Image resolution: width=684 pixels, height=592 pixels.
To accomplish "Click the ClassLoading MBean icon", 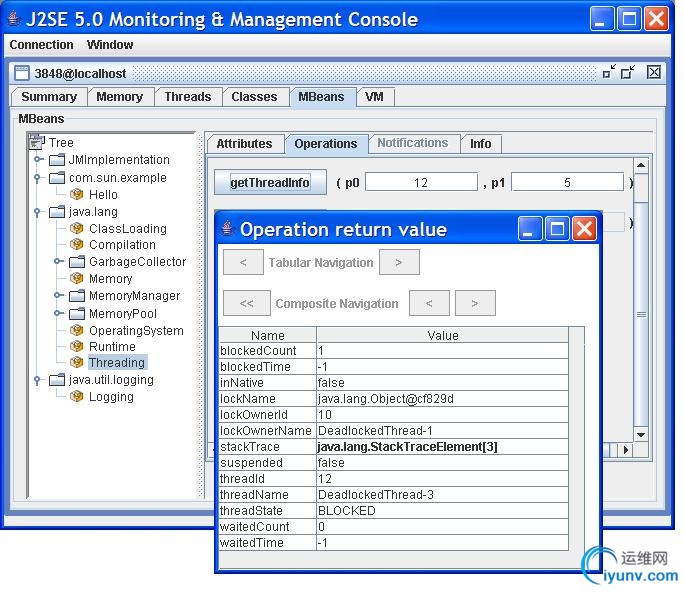I will pyautogui.click(x=77, y=228).
